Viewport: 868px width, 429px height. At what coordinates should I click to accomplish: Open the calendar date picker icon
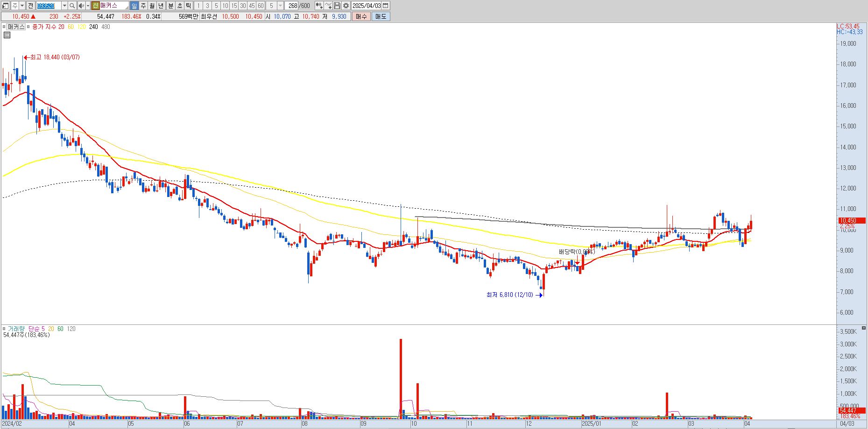[386, 6]
